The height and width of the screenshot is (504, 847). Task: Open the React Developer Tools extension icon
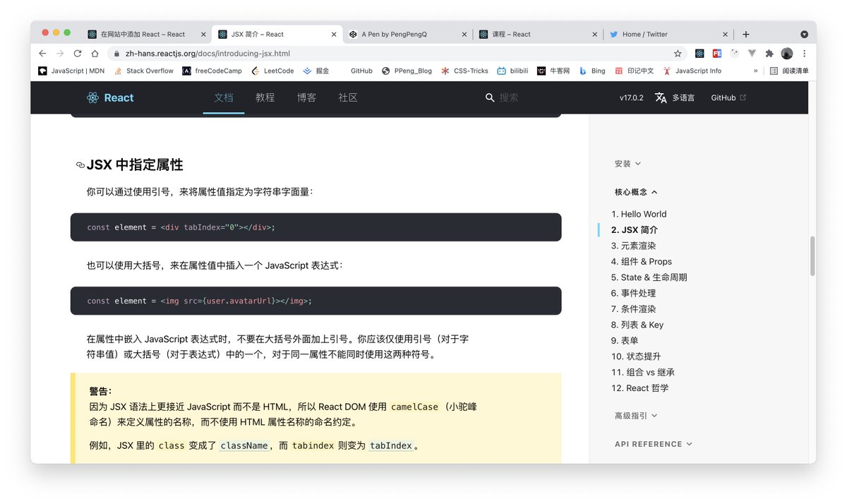[x=699, y=53]
